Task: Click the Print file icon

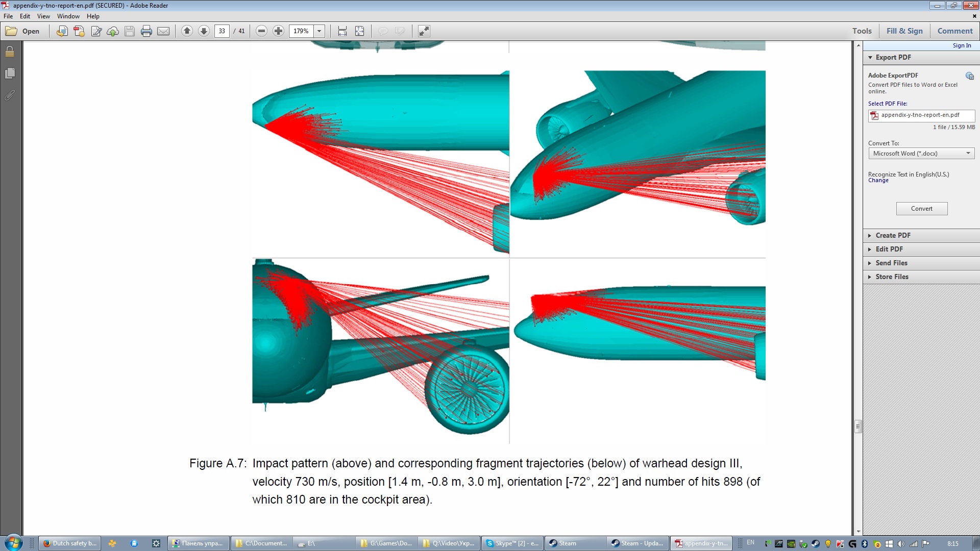Action: coord(146,31)
